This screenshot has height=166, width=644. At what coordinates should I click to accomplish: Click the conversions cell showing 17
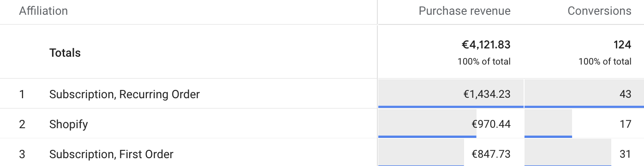pyautogui.click(x=584, y=124)
